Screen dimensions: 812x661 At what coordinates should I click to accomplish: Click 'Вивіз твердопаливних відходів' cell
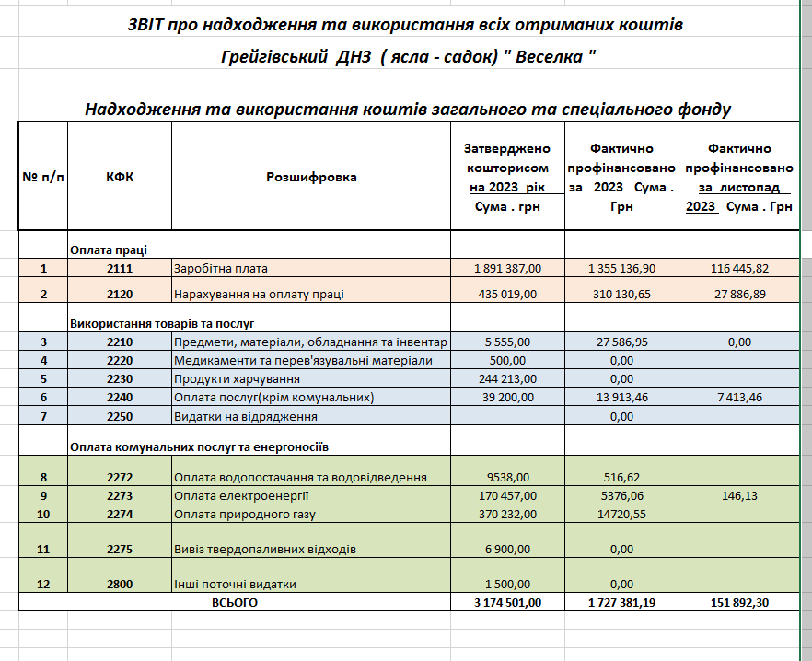coord(311,540)
